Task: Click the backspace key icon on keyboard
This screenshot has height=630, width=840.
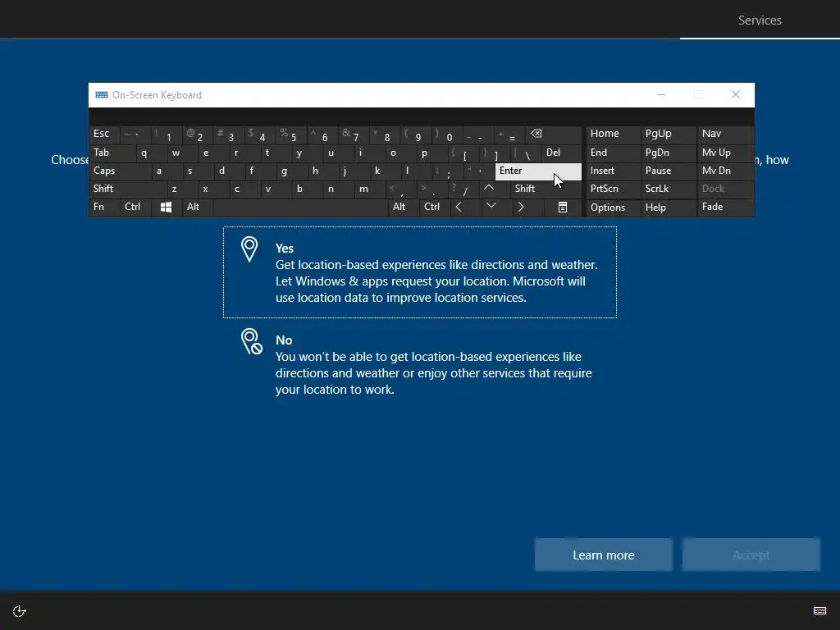Action: (x=554, y=135)
